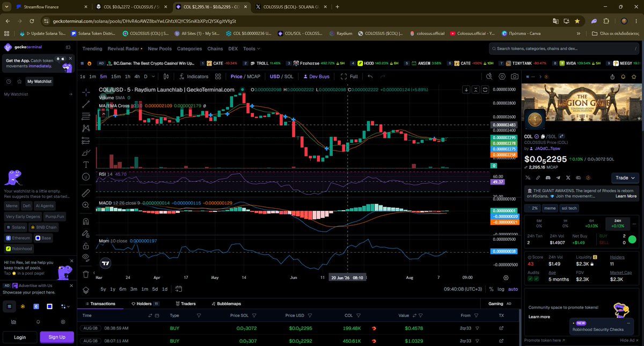This screenshot has height=346, width=644.
Task: Open the emoji sticker tool
Action: pyautogui.click(x=86, y=176)
